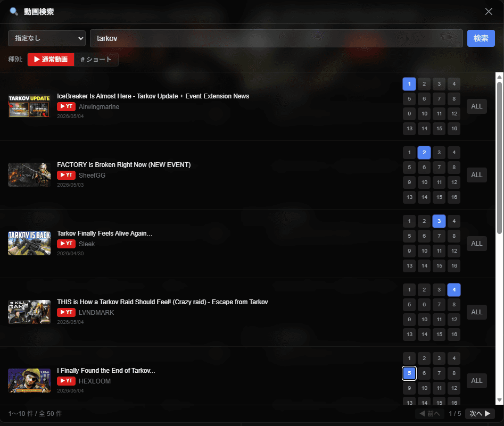The image size is (504, 426).
Task: Click title I Finally Found the End of Tarkov
Action: [106, 370]
